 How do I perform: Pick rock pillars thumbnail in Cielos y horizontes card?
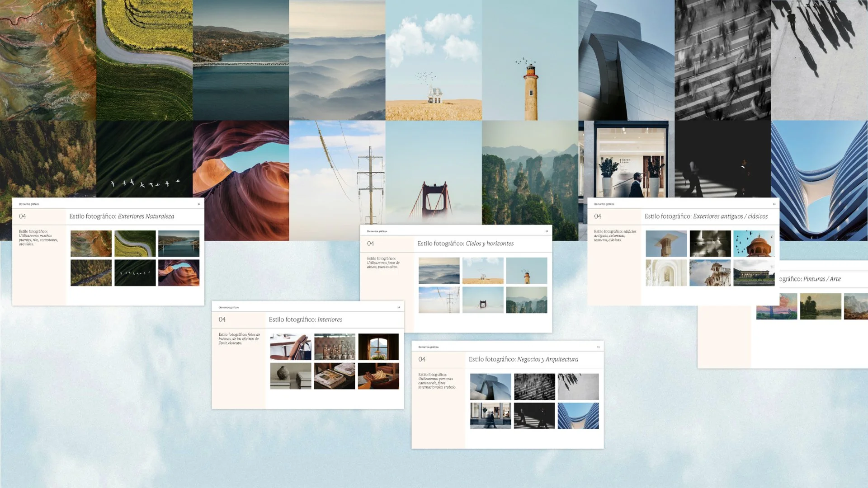tap(527, 300)
